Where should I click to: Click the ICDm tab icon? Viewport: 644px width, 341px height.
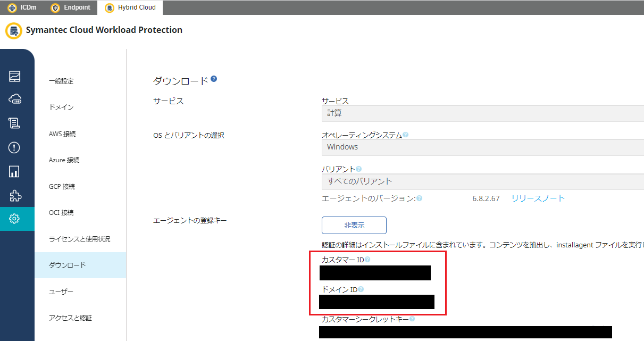click(x=12, y=8)
